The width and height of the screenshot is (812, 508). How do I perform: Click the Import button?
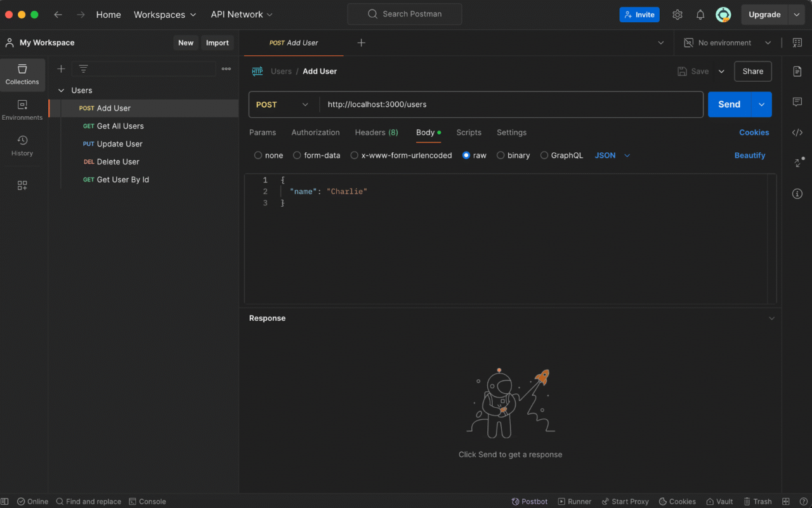(217, 42)
